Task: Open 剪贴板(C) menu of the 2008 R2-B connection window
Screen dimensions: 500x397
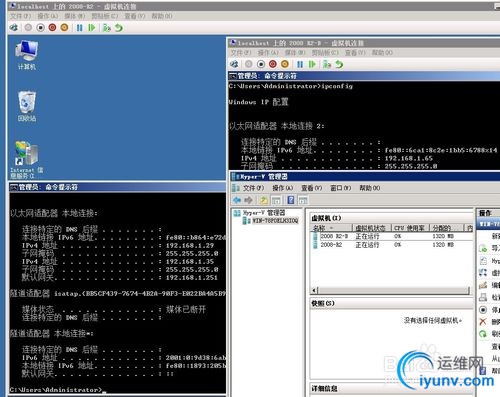Action: (x=325, y=53)
